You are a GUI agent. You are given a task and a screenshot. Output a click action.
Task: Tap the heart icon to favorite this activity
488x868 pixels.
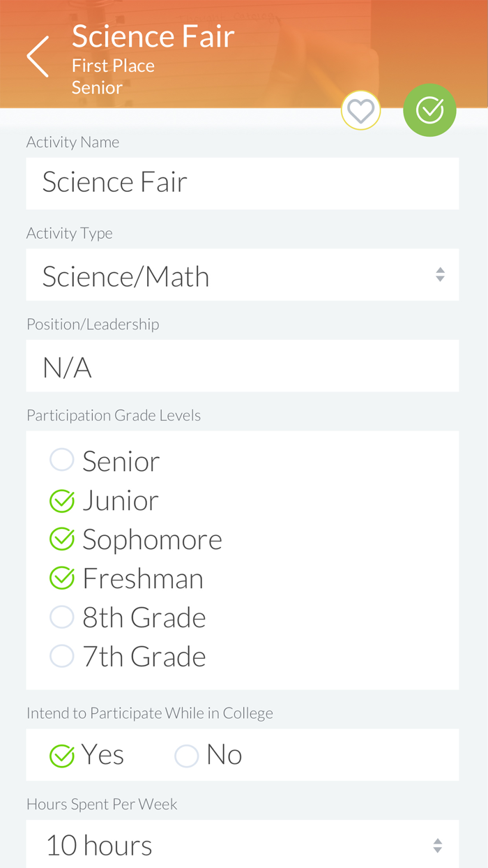click(x=360, y=110)
